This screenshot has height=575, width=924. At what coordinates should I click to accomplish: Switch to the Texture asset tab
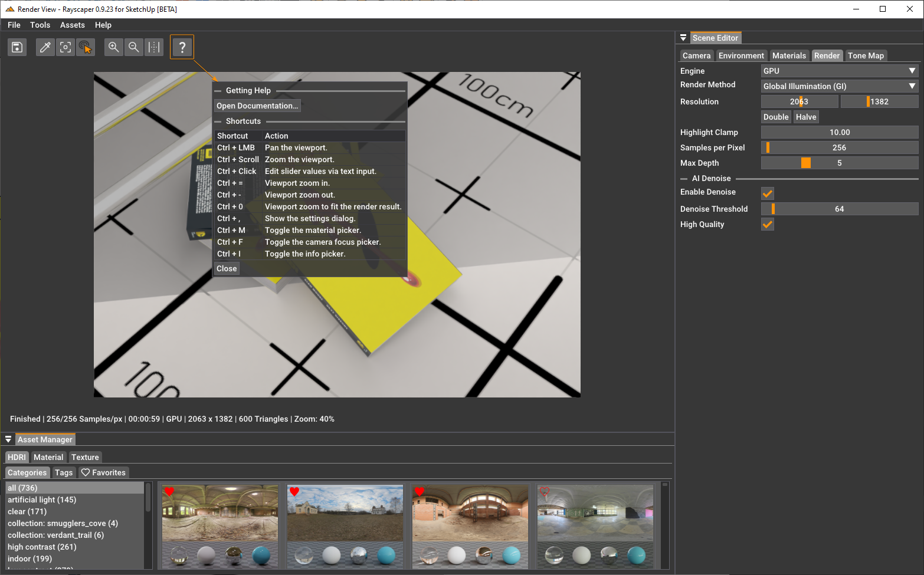point(85,457)
